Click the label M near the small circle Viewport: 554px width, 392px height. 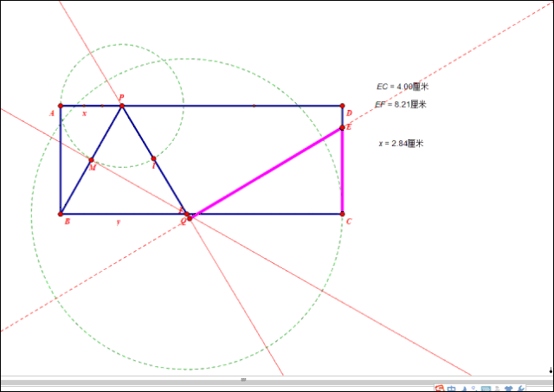93,168
